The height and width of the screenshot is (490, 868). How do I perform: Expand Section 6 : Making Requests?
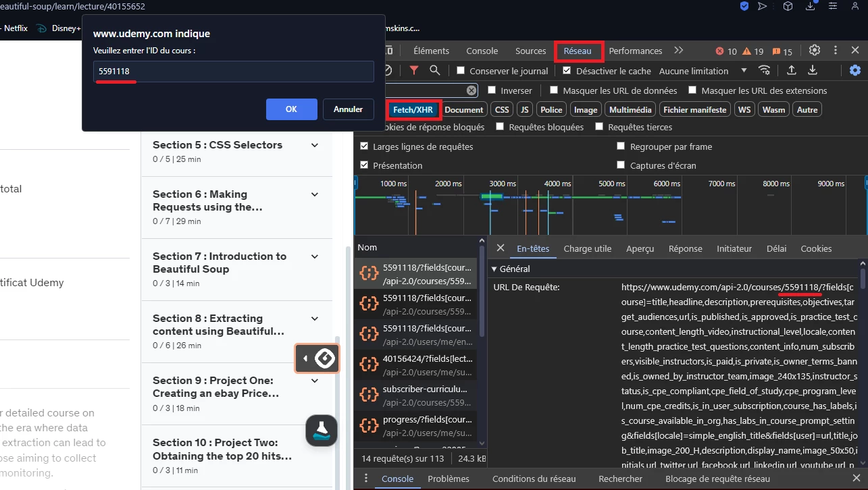[315, 194]
